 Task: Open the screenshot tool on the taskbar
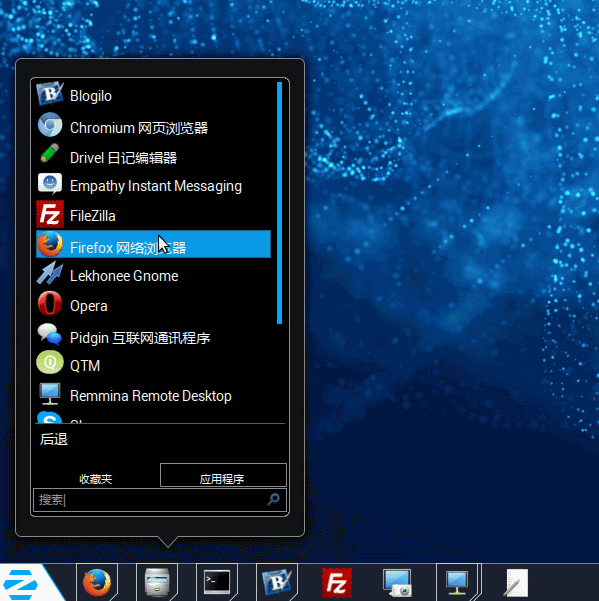pos(397,583)
